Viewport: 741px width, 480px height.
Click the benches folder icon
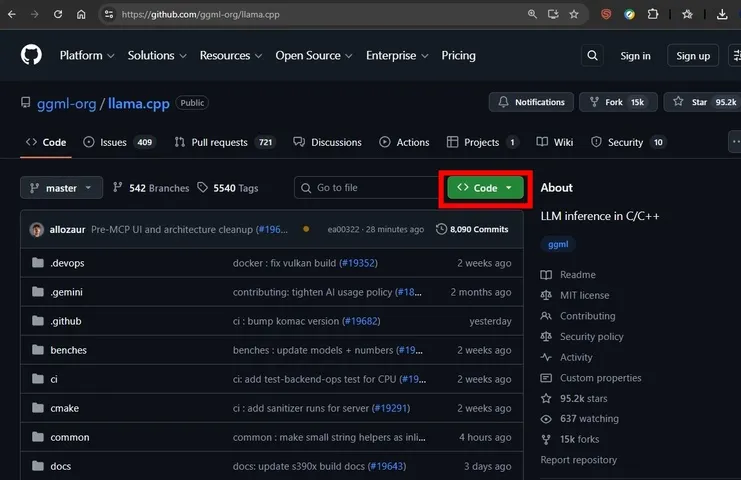pyautogui.click(x=38, y=350)
